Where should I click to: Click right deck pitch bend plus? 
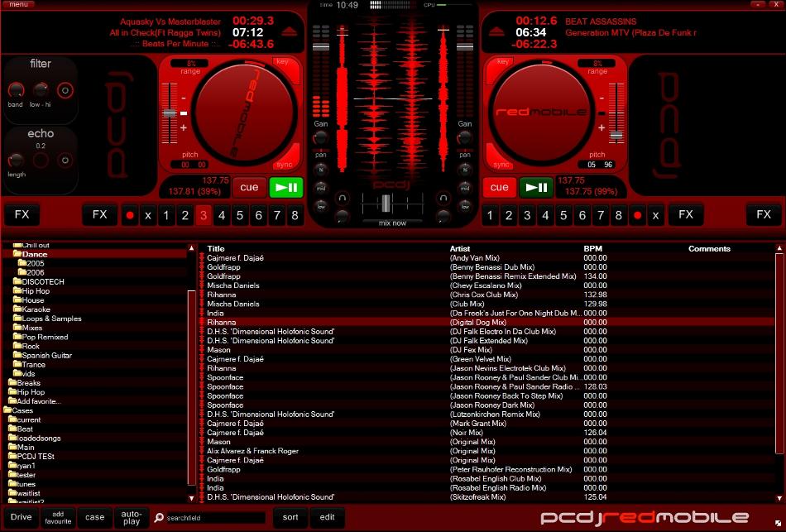pos(601,128)
